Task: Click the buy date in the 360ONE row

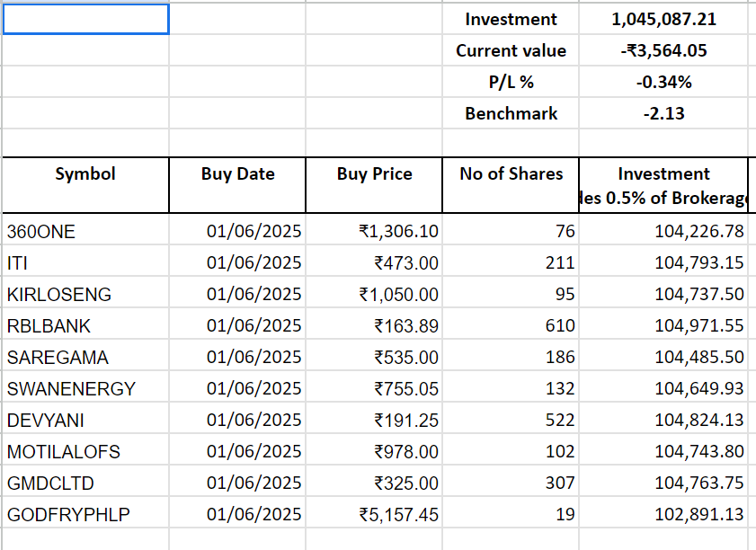Action: click(237, 231)
